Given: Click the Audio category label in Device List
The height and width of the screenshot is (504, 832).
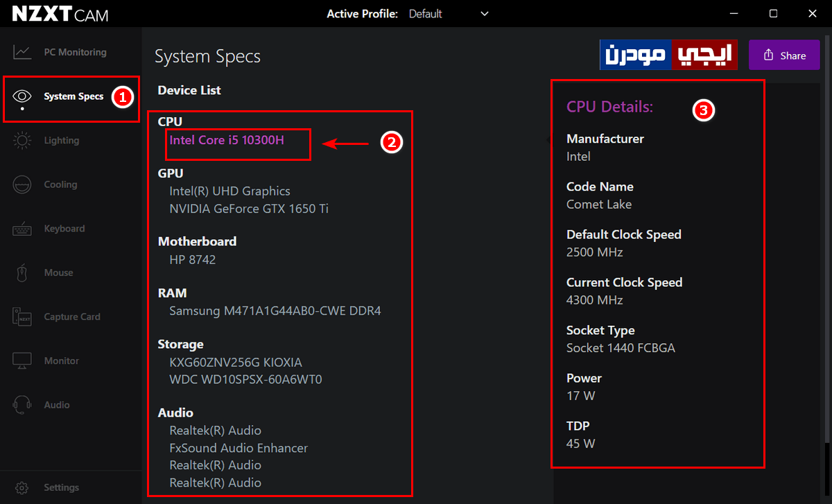Looking at the screenshot, I should point(175,412).
